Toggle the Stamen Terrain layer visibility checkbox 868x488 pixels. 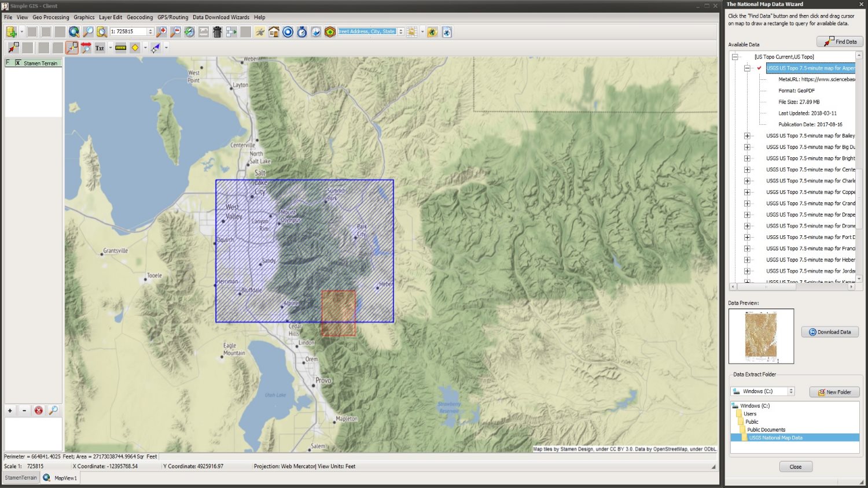pos(17,62)
